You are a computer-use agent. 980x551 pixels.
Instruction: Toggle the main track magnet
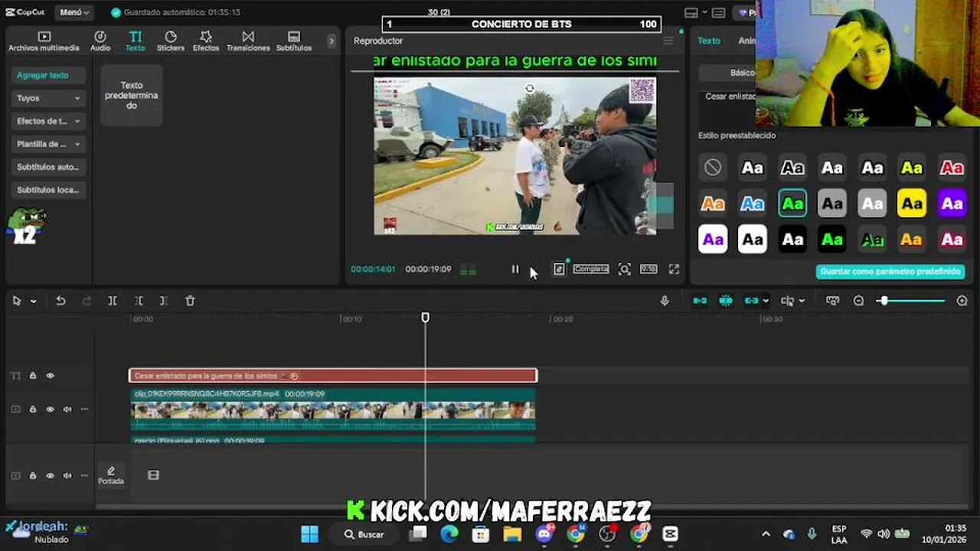point(700,301)
